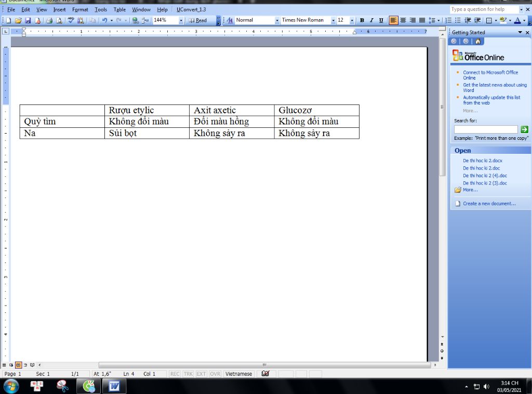Click the Increase Indent icon
532x394 pixels.
[x=477, y=20]
